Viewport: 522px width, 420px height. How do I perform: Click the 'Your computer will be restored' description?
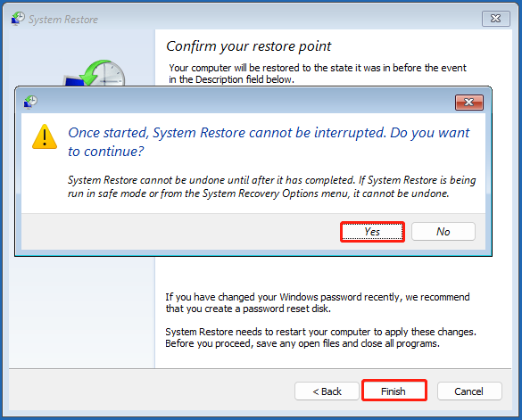point(318,73)
